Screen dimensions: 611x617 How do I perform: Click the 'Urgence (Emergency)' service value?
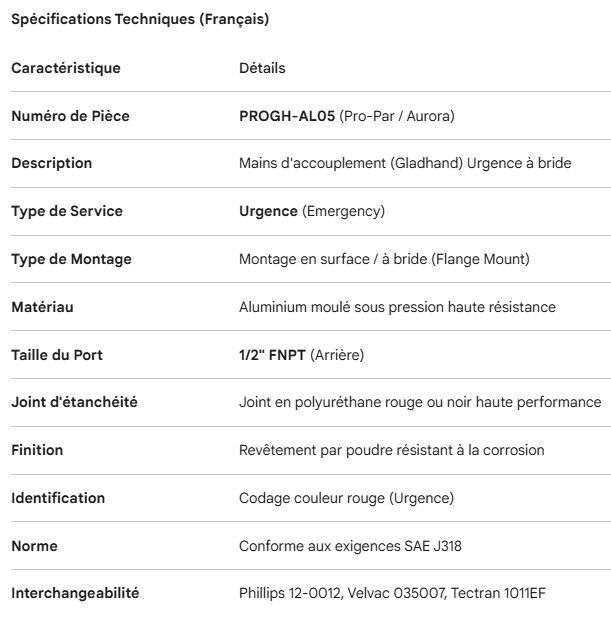click(312, 211)
